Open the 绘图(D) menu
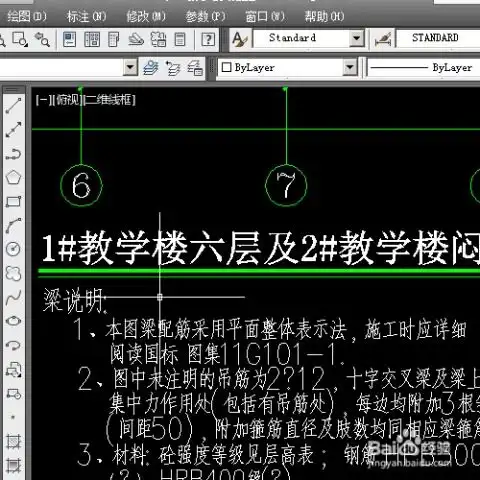This screenshot has height=480, width=480. [x=27, y=16]
